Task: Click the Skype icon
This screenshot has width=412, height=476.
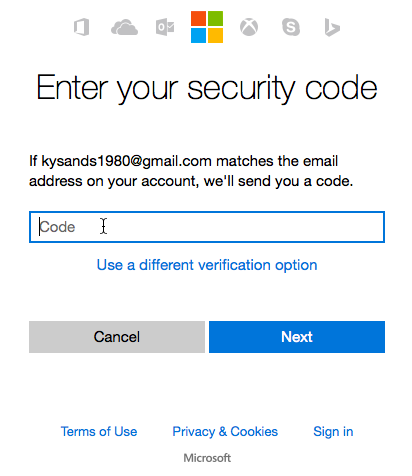Action: [x=291, y=27]
